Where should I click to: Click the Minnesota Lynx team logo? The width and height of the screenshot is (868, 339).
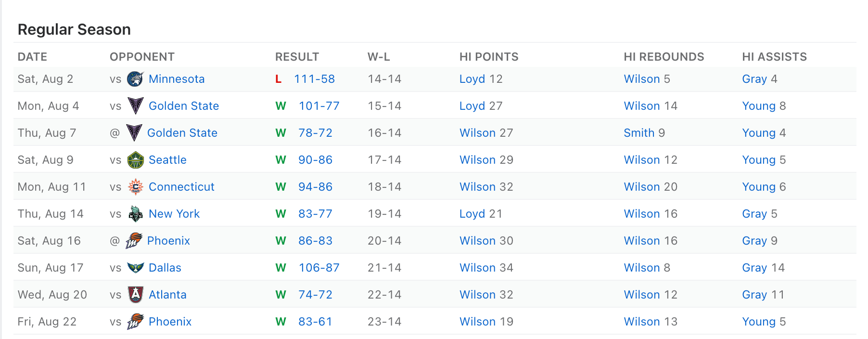tap(135, 79)
